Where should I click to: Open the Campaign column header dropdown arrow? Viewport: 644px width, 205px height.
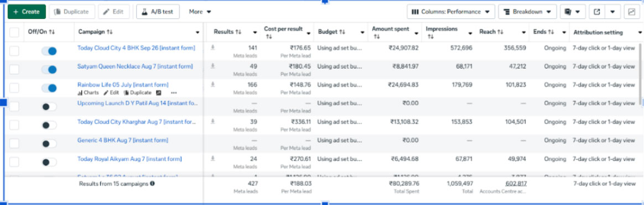(x=198, y=32)
